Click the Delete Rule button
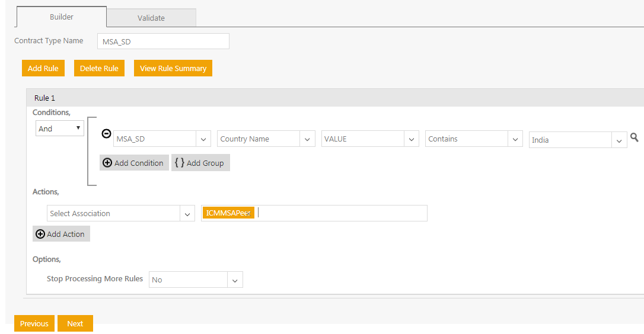This screenshot has width=644, height=334. point(99,68)
